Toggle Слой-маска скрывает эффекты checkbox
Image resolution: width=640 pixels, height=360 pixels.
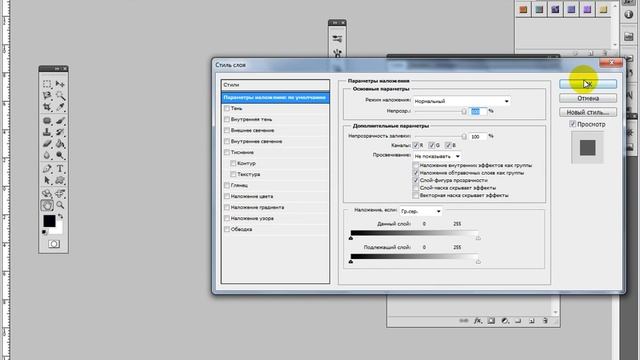click(416, 188)
